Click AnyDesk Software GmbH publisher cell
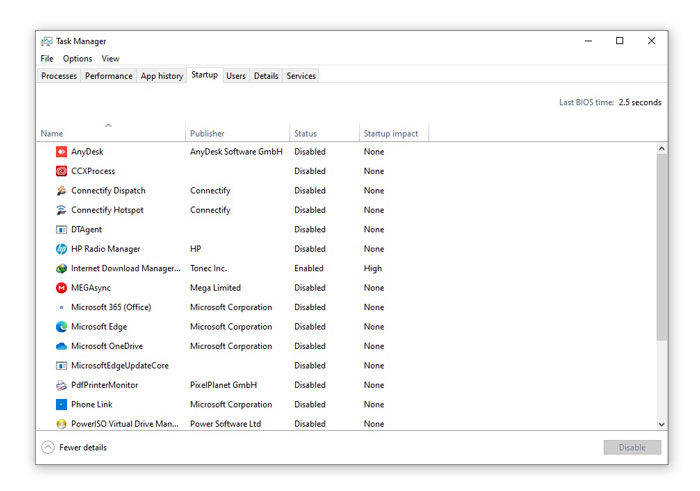 [x=236, y=152]
